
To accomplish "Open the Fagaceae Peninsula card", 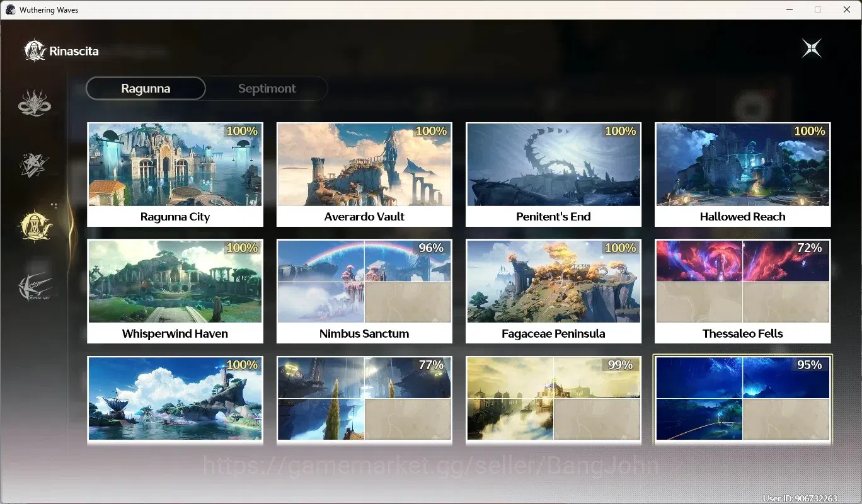I will [553, 291].
